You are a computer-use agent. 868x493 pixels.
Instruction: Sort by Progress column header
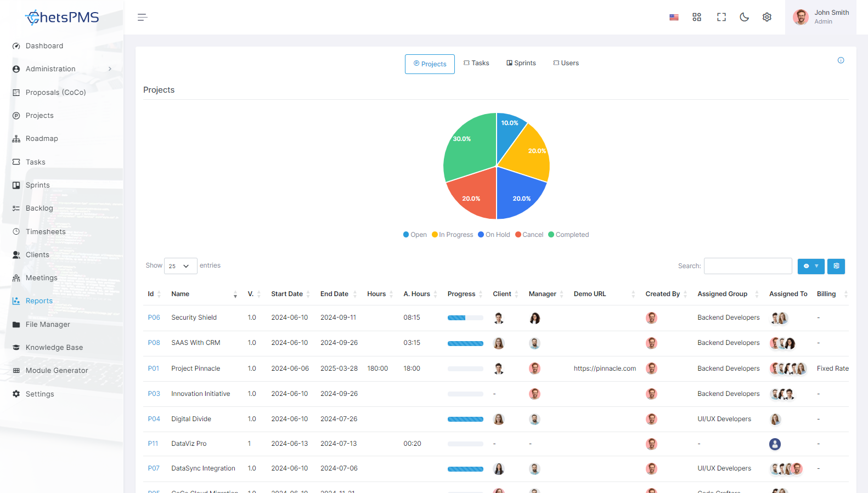click(465, 294)
